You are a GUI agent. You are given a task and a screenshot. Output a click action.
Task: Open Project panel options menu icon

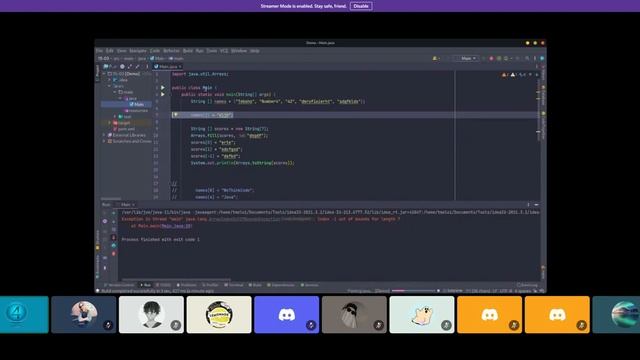147,67
